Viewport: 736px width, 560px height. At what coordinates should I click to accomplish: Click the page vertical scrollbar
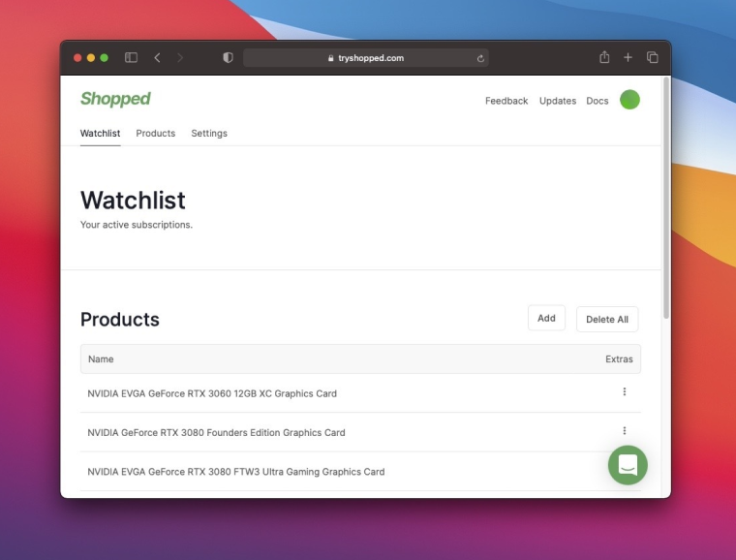(x=666, y=198)
